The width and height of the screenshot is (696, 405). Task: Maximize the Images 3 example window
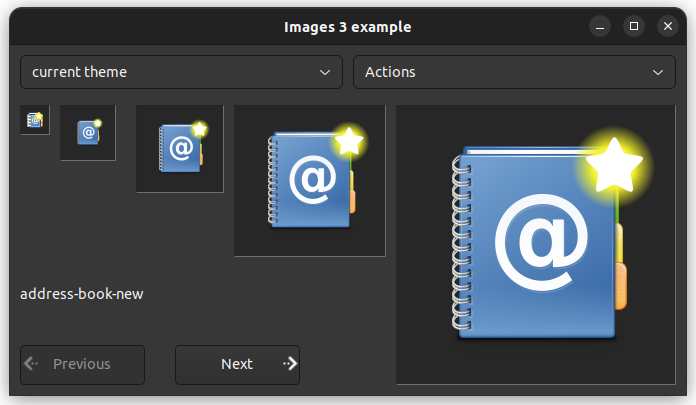click(x=633, y=27)
